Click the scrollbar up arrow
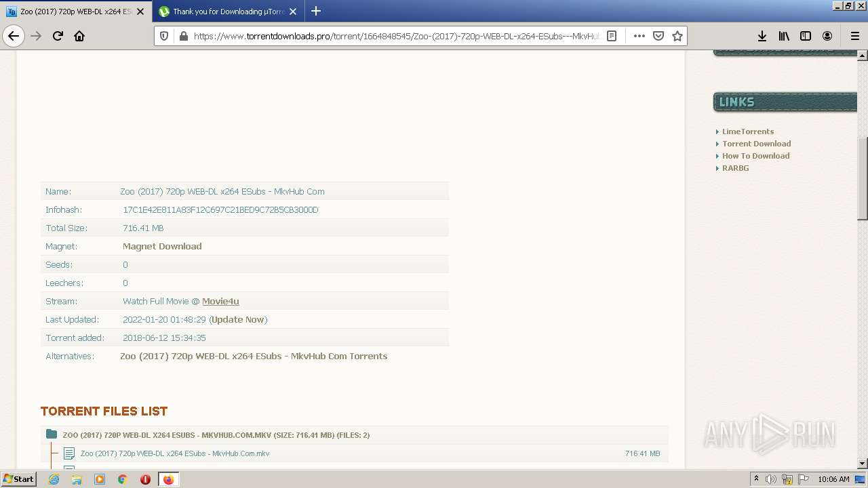The height and width of the screenshot is (488, 868). click(x=863, y=55)
